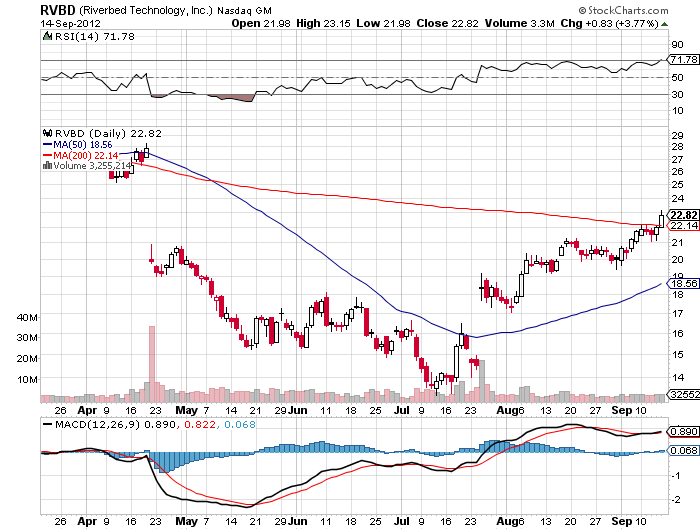Click the blue 0.068 histogram value in the MACD legend

coord(240,424)
